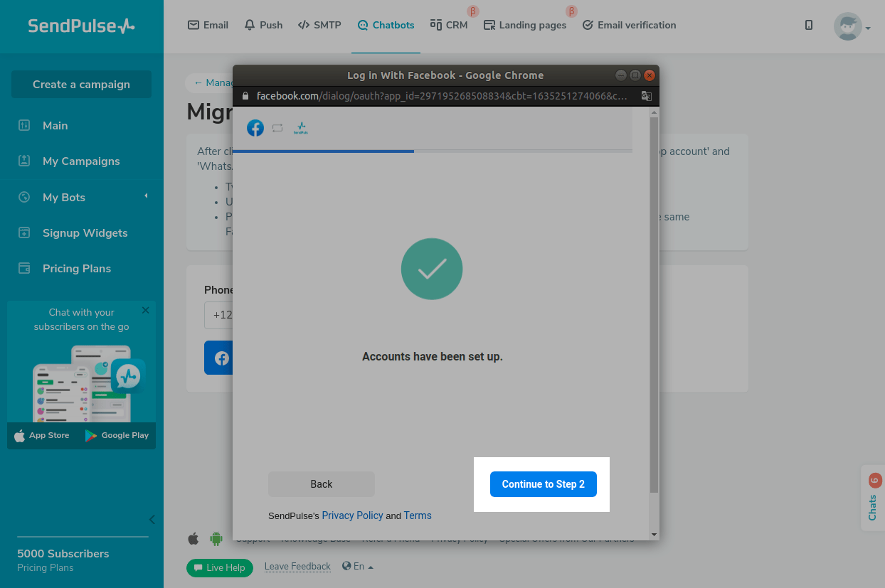Click the Facebook logo in the dialog
This screenshot has width=885, height=588.
click(255, 128)
